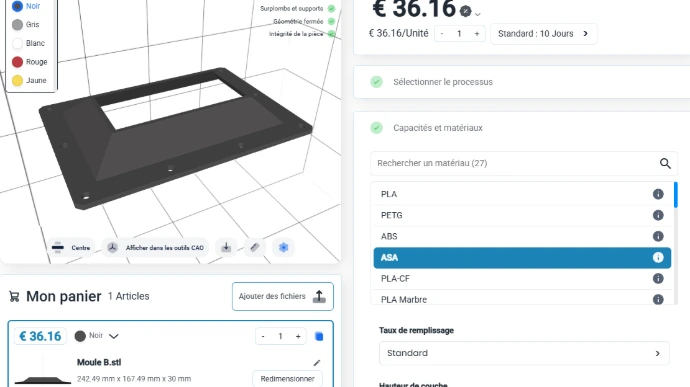Choose the Gris color option
690x387 pixels.
[x=17, y=25]
